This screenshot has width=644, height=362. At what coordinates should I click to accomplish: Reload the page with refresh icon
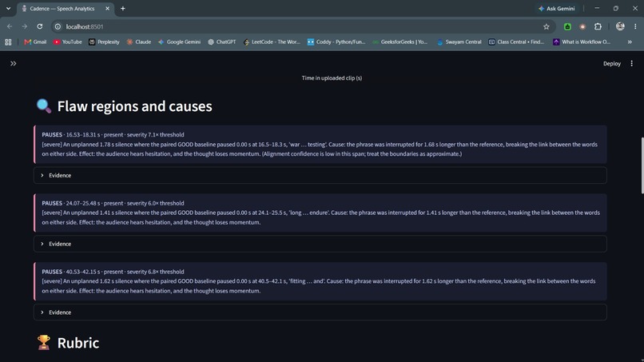point(40,26)
